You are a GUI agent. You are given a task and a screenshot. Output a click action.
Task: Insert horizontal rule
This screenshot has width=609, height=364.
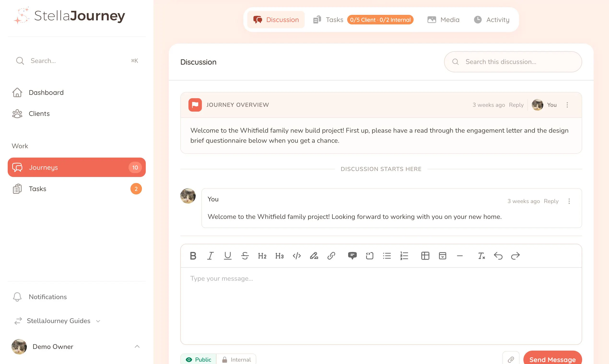[x=460, y=256]
